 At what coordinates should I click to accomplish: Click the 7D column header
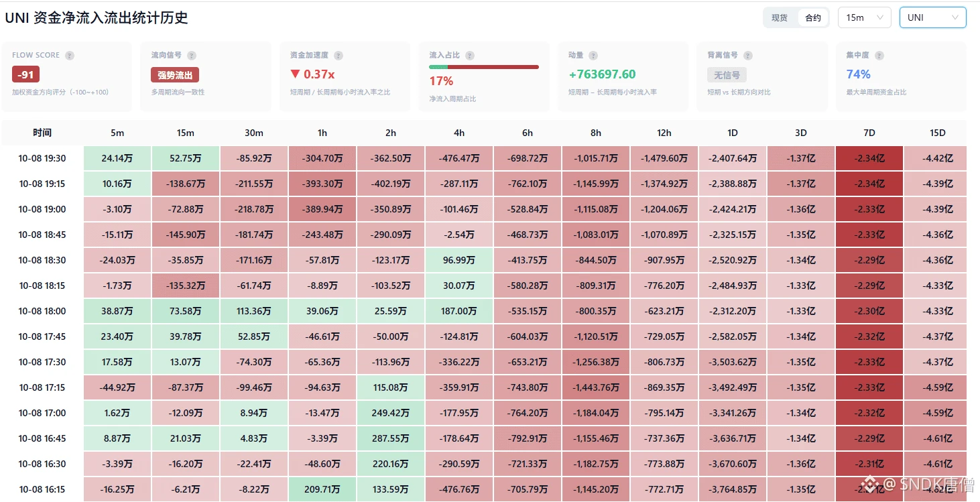point(869,133)
